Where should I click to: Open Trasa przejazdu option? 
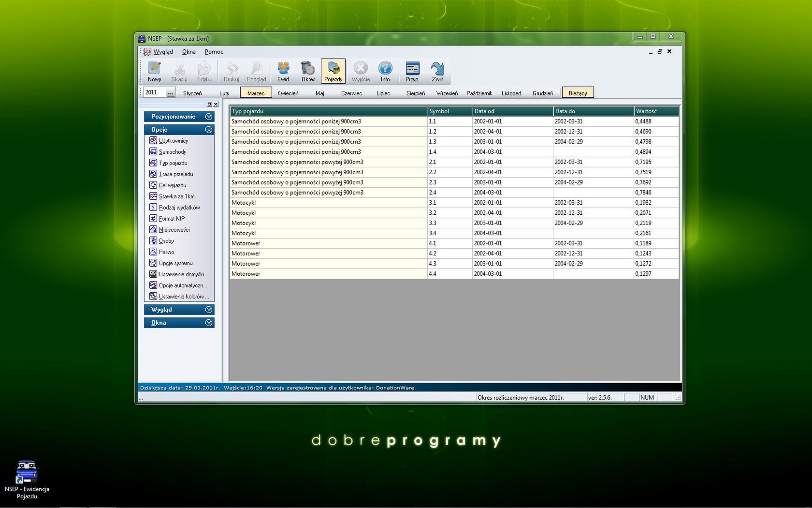[171, 174]
